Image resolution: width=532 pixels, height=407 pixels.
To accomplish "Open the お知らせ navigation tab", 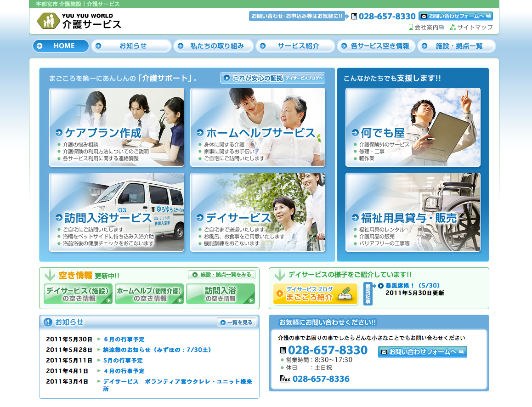I will click(131, 46).
